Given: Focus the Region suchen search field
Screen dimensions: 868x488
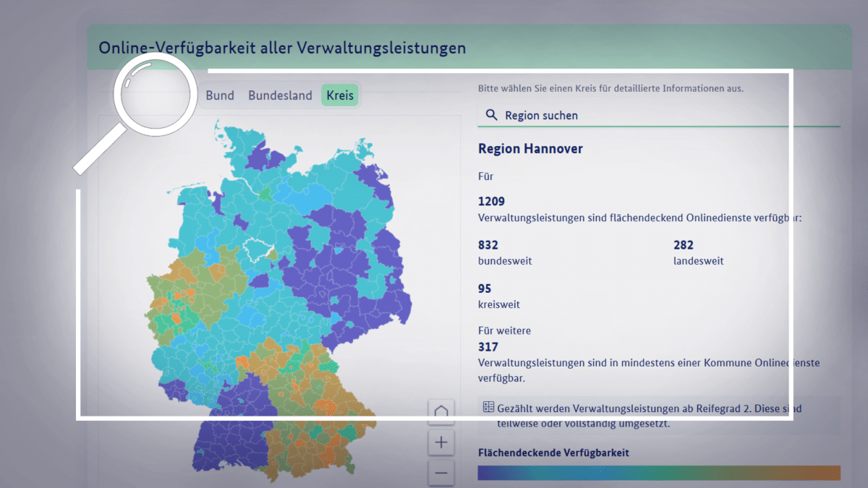Looking at the screenshot, I should pos(651,115).
